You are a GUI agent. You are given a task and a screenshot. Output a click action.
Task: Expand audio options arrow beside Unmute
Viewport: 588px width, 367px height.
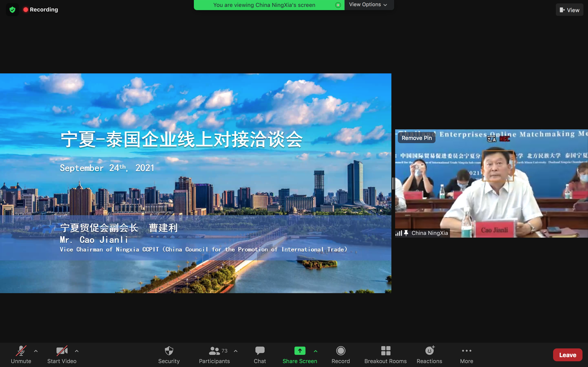[36, 351]
